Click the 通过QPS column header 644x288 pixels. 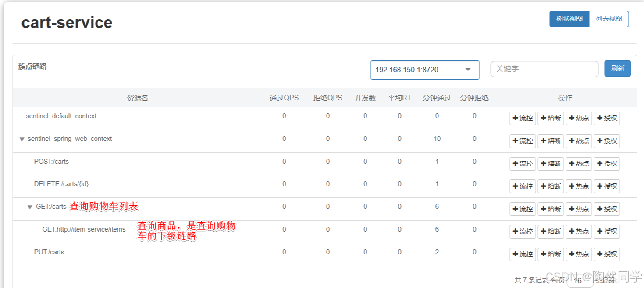click(x=284, y=98)
